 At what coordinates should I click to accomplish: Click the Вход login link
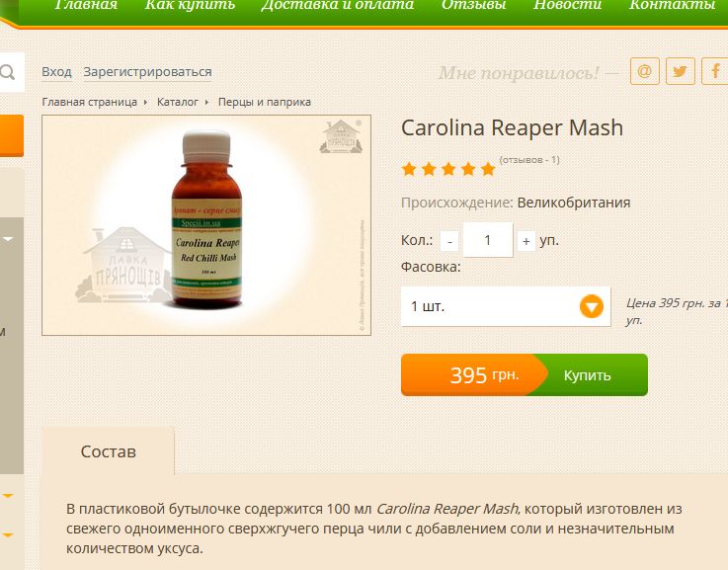pos(56,72)
